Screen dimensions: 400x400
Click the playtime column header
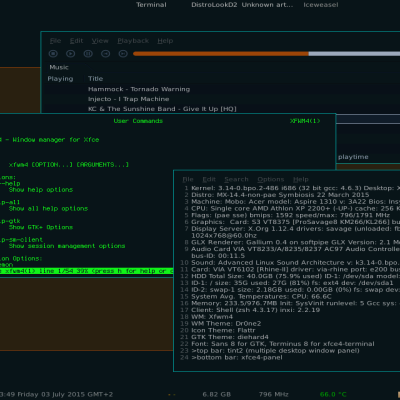[x=353, y=157]
